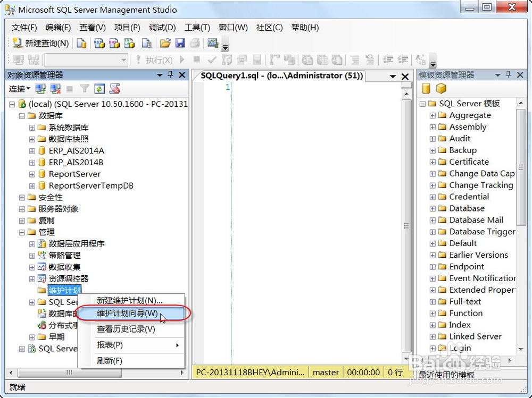Select the (local) SQL Server 10.50.1600 root node
The height and width of the screenshot is (398, 532).
point(108,104)
